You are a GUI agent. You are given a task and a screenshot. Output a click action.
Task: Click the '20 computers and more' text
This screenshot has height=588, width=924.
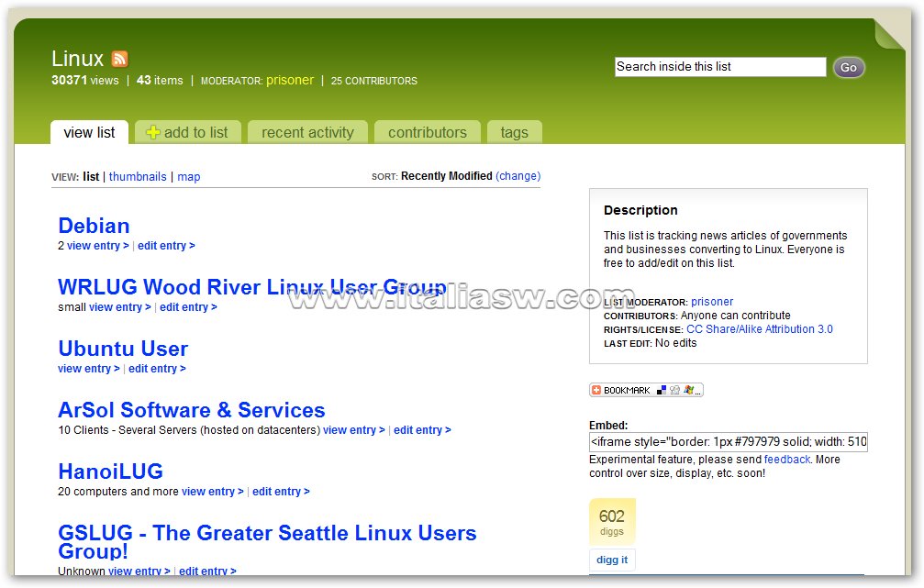(117, 492)
